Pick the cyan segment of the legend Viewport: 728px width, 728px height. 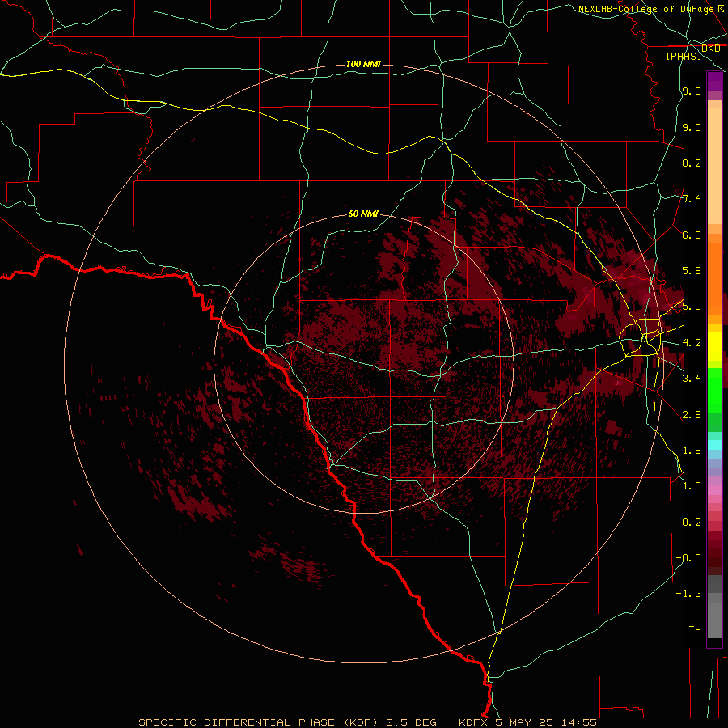point(714,445)
